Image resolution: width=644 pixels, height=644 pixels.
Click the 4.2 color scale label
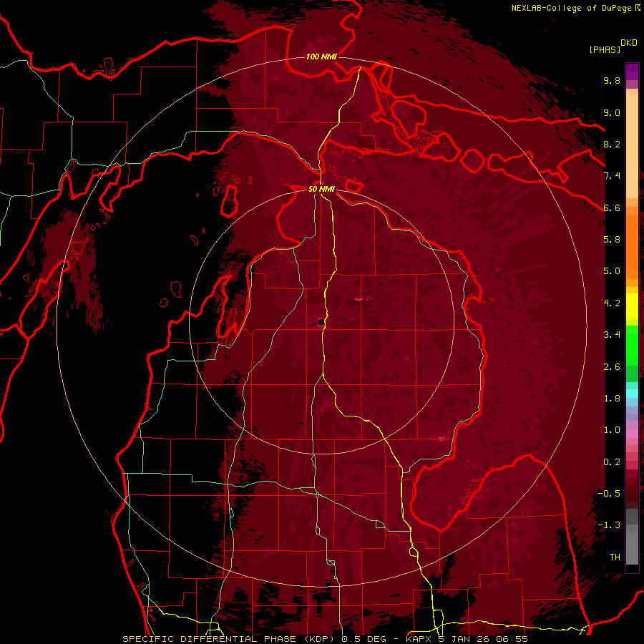coord(612,303)
